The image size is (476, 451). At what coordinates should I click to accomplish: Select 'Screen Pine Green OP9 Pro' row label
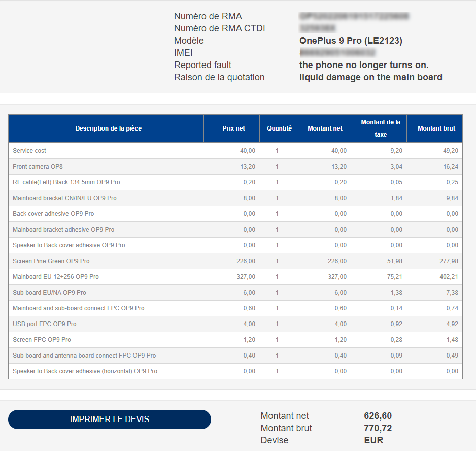pos(51,261)
